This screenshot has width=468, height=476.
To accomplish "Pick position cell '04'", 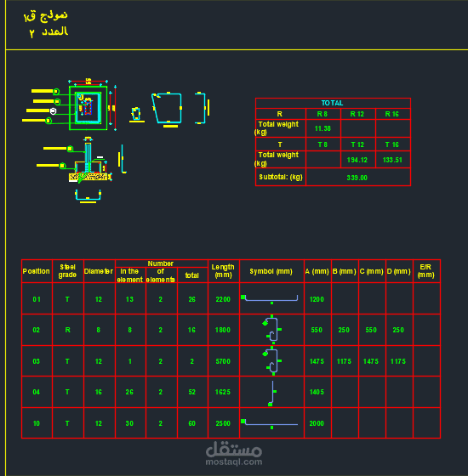I will [x=37, y=392].
